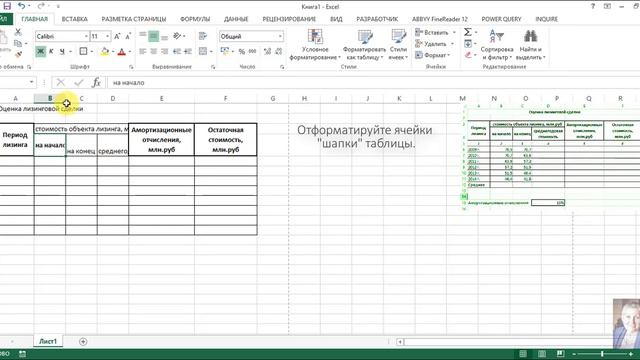
Task: Open Шрифт group dialog launcher
Action: click(x=131, y=67)
